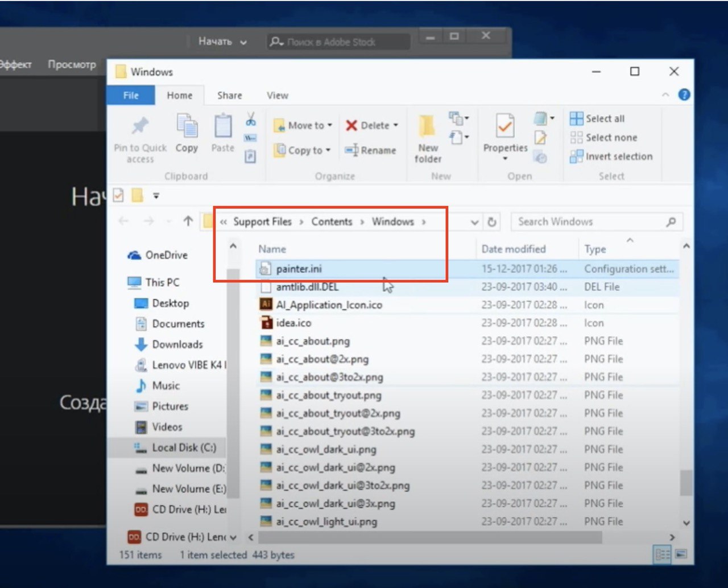728x588 pixels.
Task: Expand the Delete dropdown arrow
Action: [x=396, y=125]
